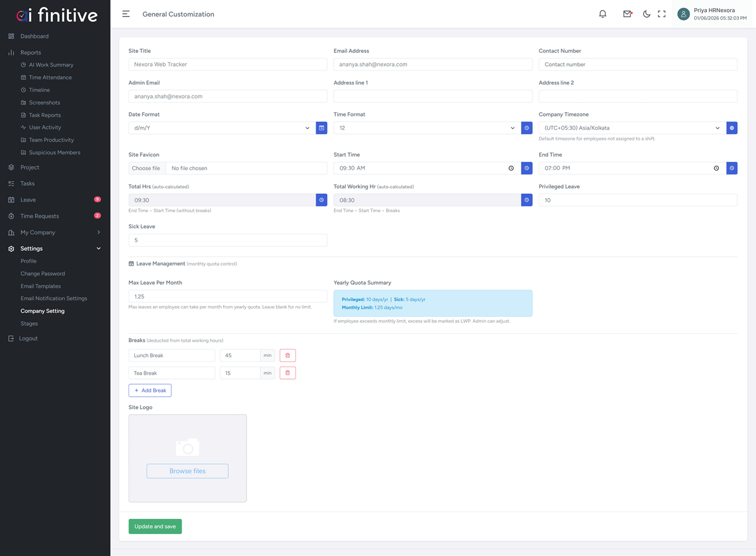Click Browse files in Site Logo
Image resolution: width=756 pixels, height=556 pixels.
click(188, 471)
